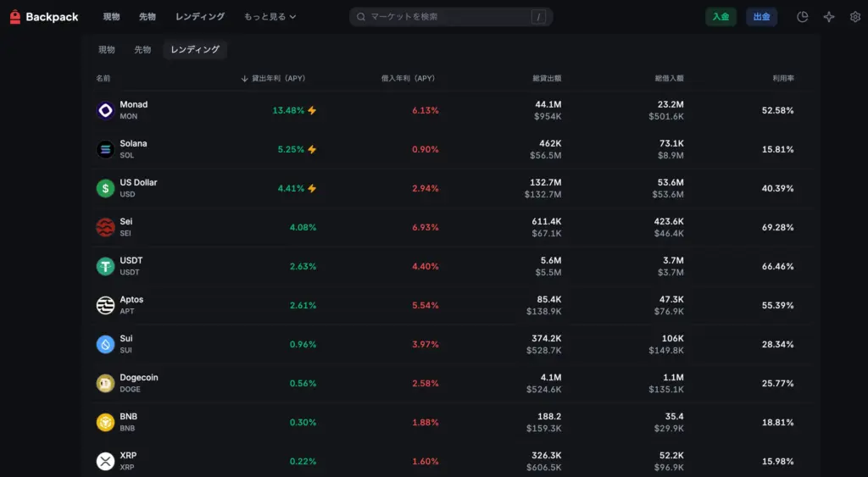This screenshot has height=477, width=868.
Task: Click the sparkle icon in header
Action: pyautogui.click(x=829, y=17)
